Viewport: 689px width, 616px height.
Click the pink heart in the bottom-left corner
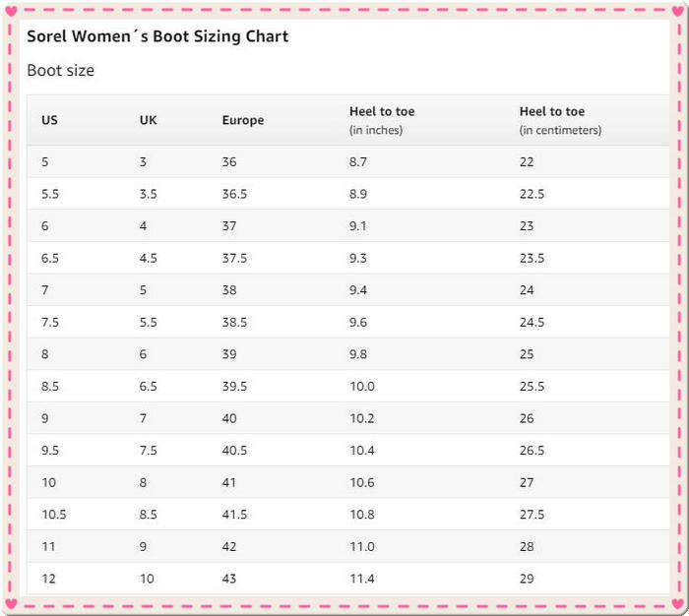(11, 603)
